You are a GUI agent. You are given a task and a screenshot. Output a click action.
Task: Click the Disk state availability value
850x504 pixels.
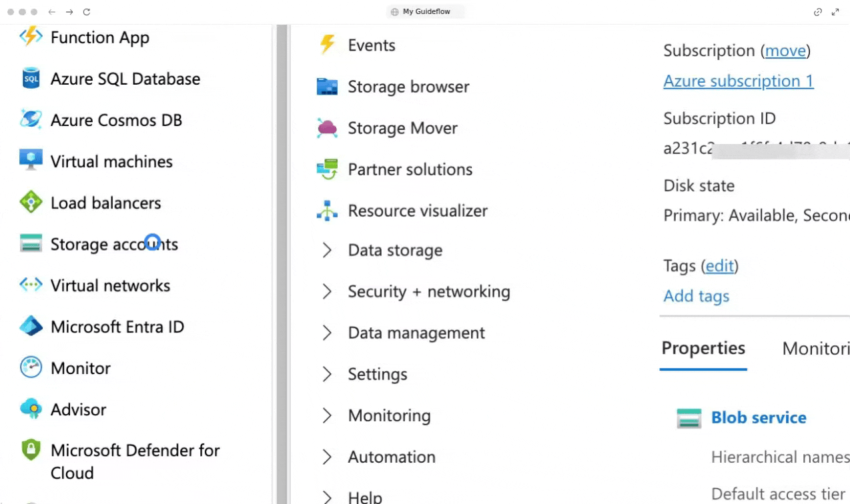(x=757, y=216)
